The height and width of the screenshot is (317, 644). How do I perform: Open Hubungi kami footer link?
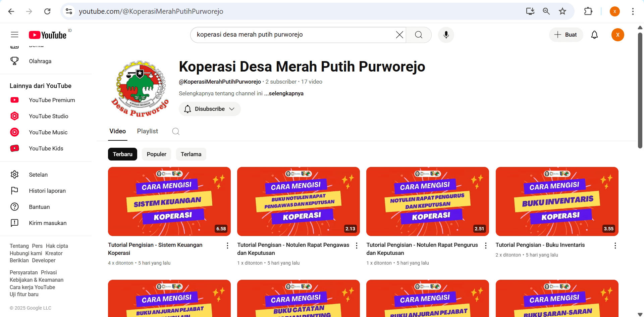tap(26, 253)
